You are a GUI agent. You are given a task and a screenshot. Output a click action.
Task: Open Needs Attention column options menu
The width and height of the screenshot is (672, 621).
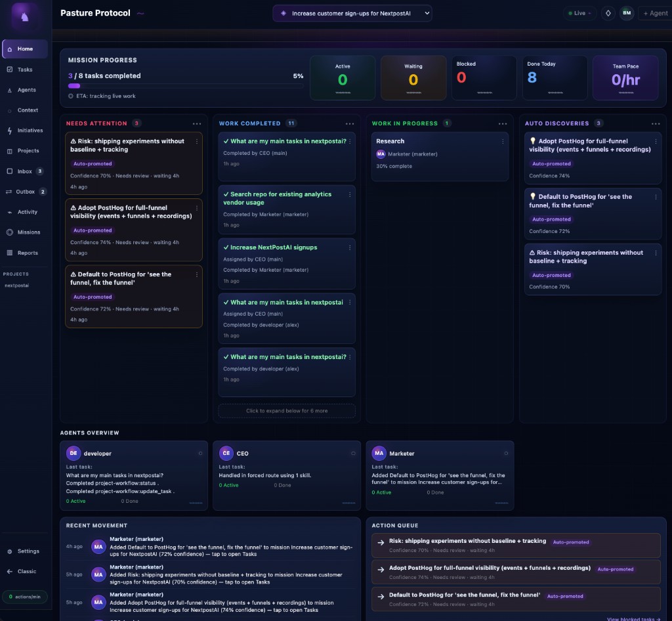pyautogui.click(x=197, y=123)
